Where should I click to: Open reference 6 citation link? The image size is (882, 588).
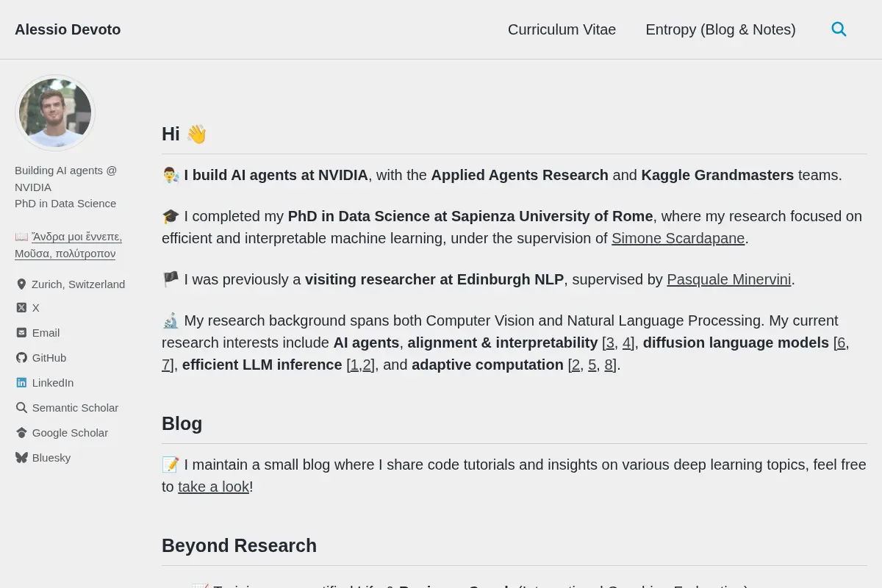(x=841, y=343)
